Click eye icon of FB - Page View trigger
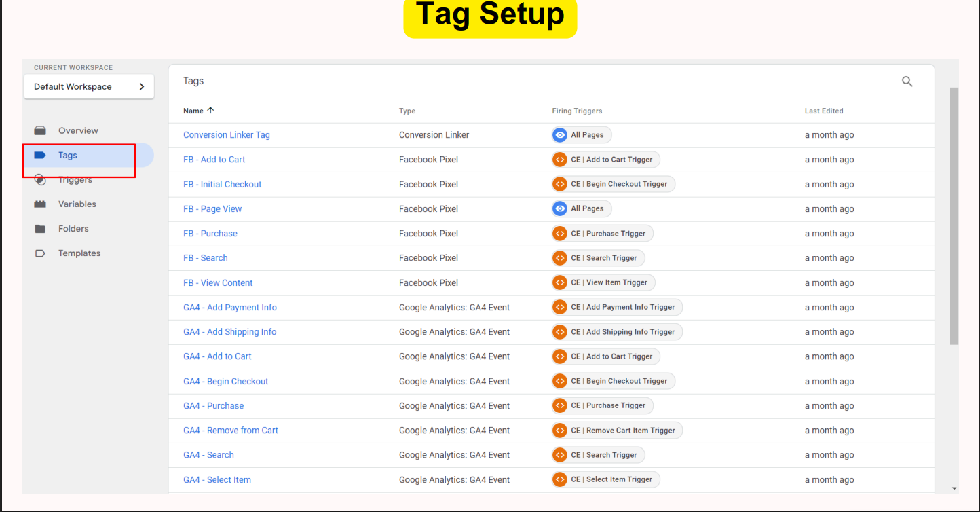980x512 pixels. click(560, 208)
